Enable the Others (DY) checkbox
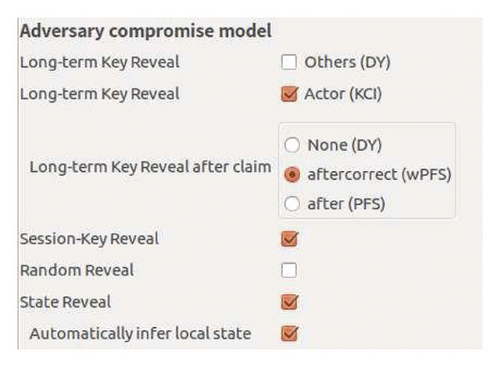 tap(289, 62)
